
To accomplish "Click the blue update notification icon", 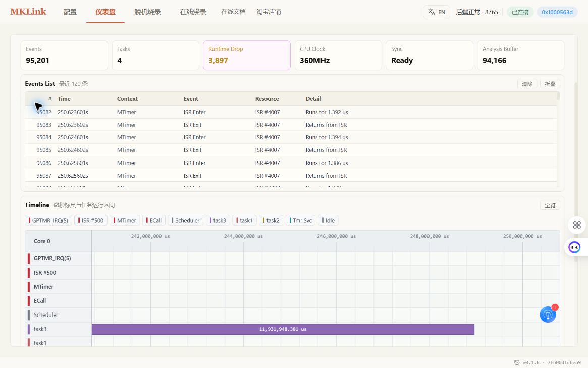I will (x=548, y=314).
